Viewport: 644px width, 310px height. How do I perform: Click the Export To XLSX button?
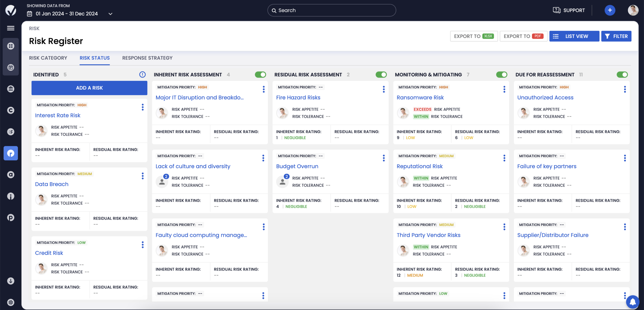coord(473,36)
